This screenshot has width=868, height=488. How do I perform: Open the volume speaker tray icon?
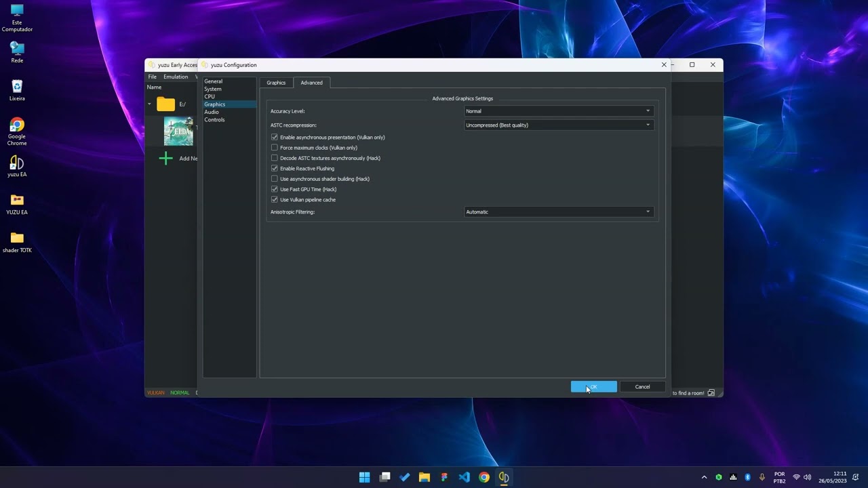click(807, 477)
